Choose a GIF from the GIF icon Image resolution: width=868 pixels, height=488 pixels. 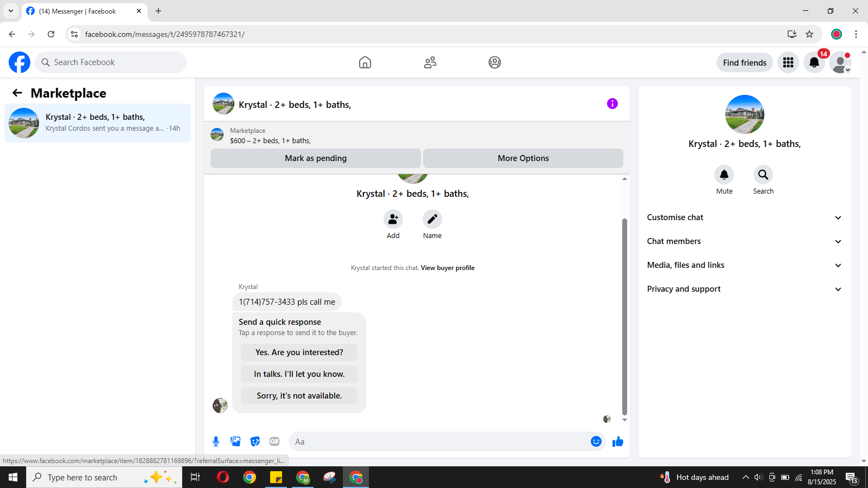[275, 441]
